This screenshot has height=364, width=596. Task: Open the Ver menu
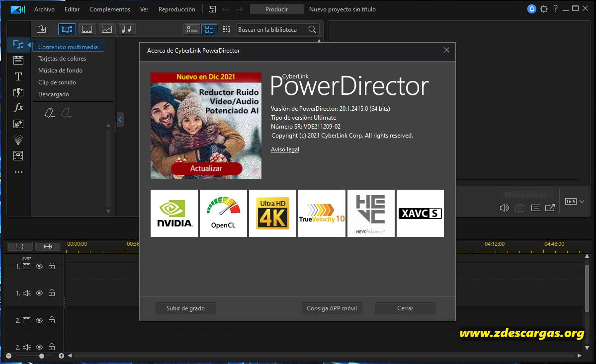(x=144, y=9)
